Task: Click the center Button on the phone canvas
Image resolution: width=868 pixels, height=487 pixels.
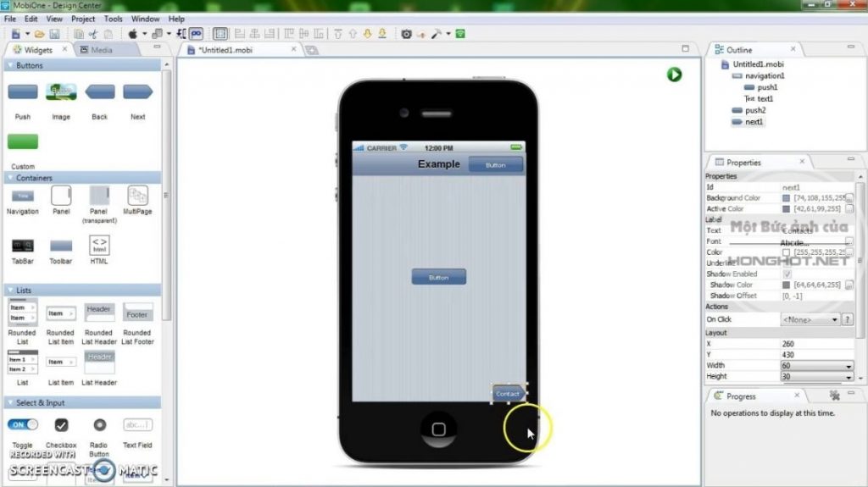Action: tap(439, 277)
